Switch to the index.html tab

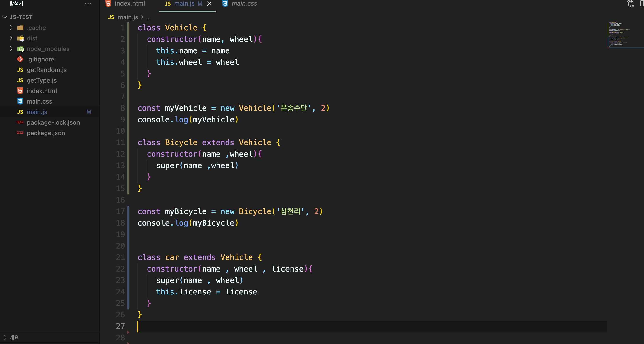coord(129,4)
